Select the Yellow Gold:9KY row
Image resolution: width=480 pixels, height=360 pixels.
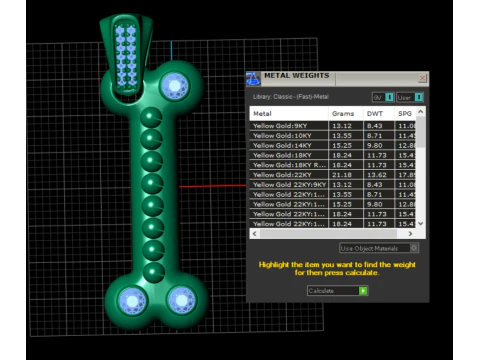[x=332, y=126]
